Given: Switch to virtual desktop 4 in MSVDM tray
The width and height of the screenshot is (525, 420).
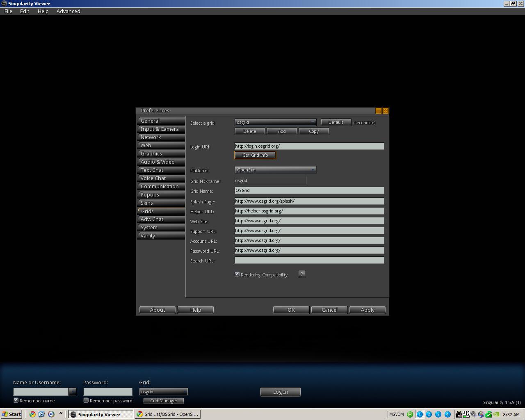Looking at the screenshot, I should click(x=447, y=414).
